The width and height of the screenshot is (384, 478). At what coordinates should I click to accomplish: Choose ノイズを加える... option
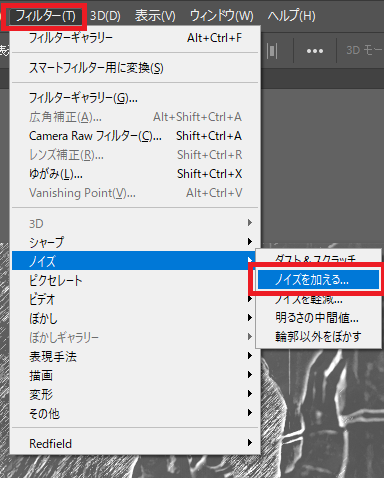(319, 280)
